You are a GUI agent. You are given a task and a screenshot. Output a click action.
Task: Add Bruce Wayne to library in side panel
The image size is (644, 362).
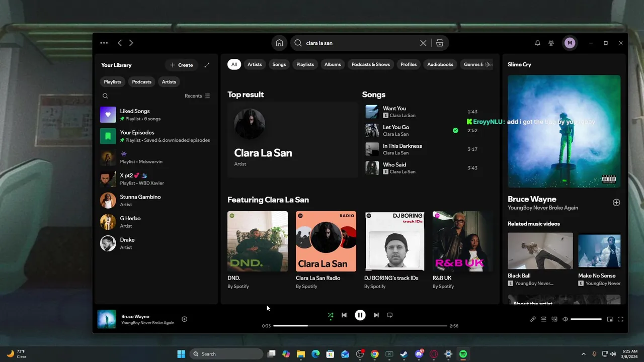coord(616,203)
